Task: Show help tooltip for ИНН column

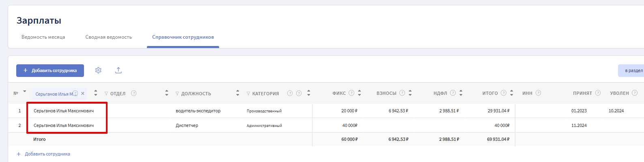Action: click(x=538, y=93)
